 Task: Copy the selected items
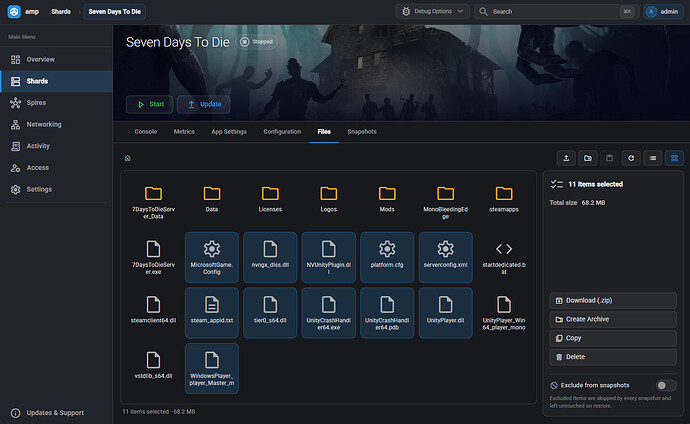[x=613, y=338]
